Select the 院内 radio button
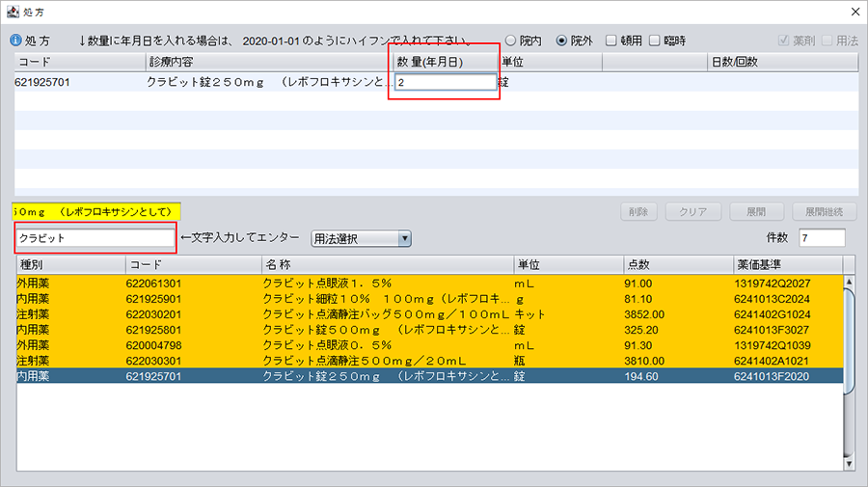This screenshot has height=487, width=868. 510,41
